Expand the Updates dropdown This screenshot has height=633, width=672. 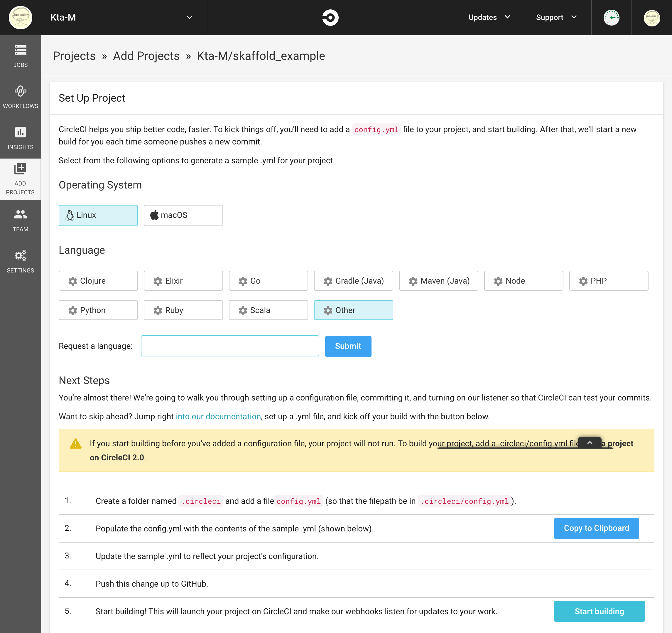click(x=489, y=17)
